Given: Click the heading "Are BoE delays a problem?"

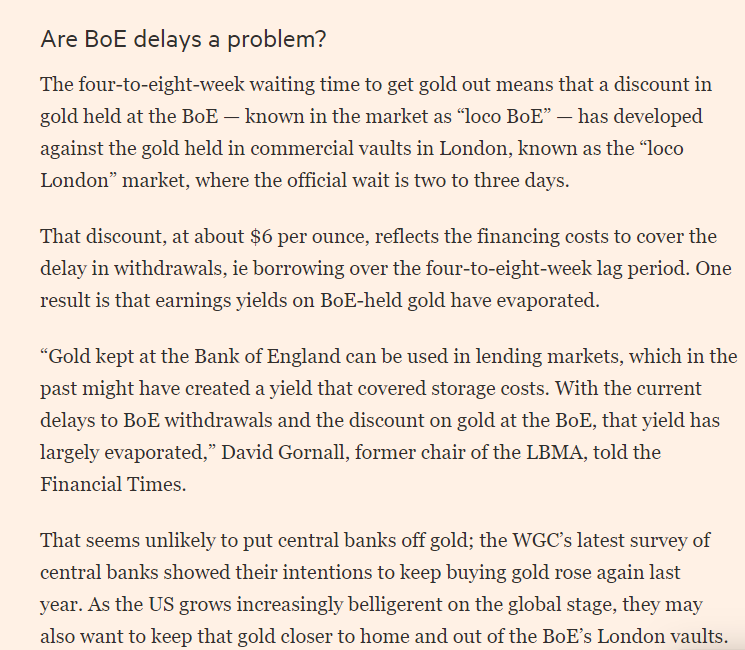Looking at the screenshot, I should pyautogui.click(x=183, y=39).
